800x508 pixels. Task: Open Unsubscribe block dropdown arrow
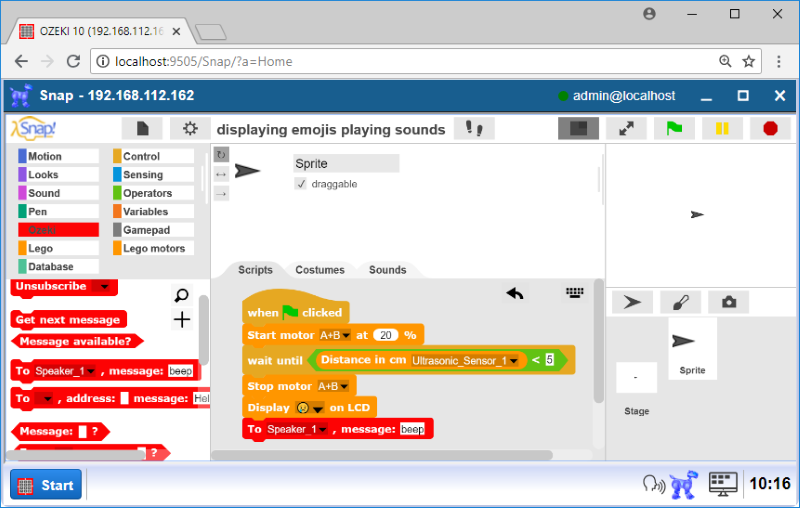point(104,287)
